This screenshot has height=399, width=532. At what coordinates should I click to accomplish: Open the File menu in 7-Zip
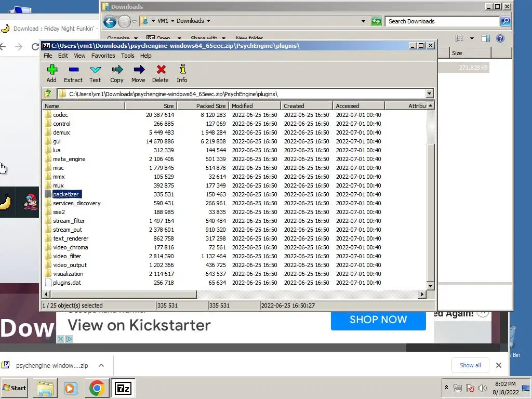(48, 56)
